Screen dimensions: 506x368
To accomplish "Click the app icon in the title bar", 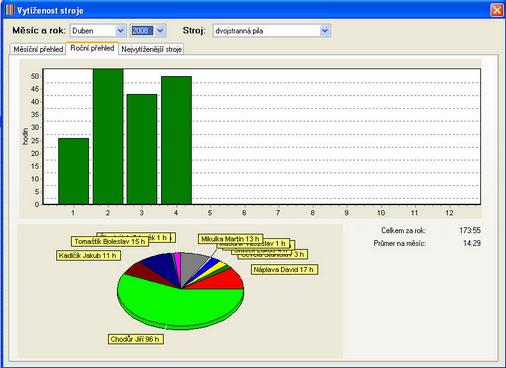I will 10,10.
